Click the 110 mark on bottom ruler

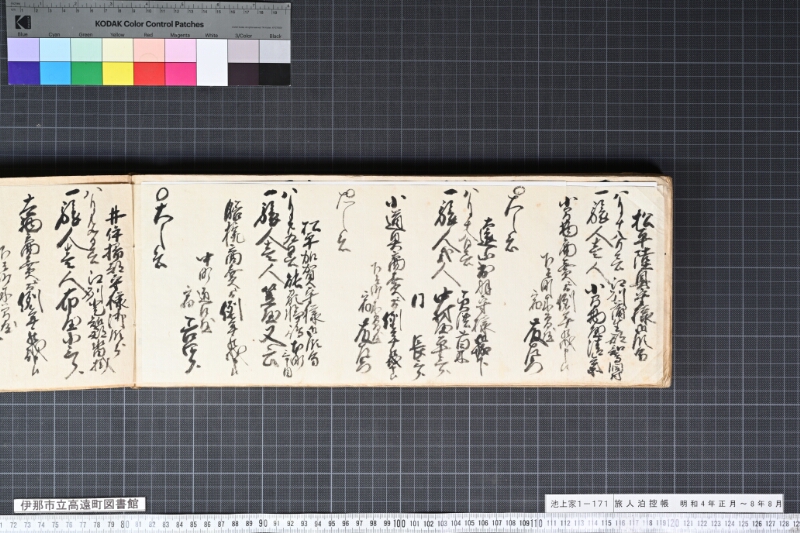536,524
